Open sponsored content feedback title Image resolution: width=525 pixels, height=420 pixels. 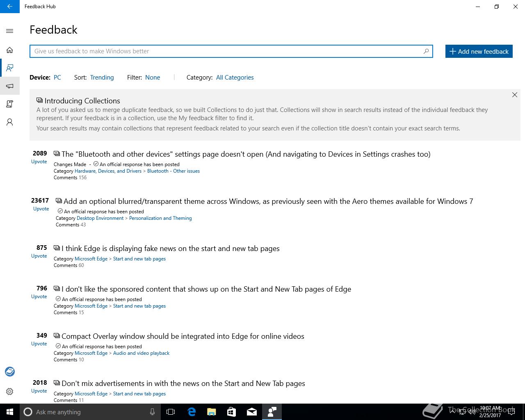pyautogui.click(x=206, y=289)
